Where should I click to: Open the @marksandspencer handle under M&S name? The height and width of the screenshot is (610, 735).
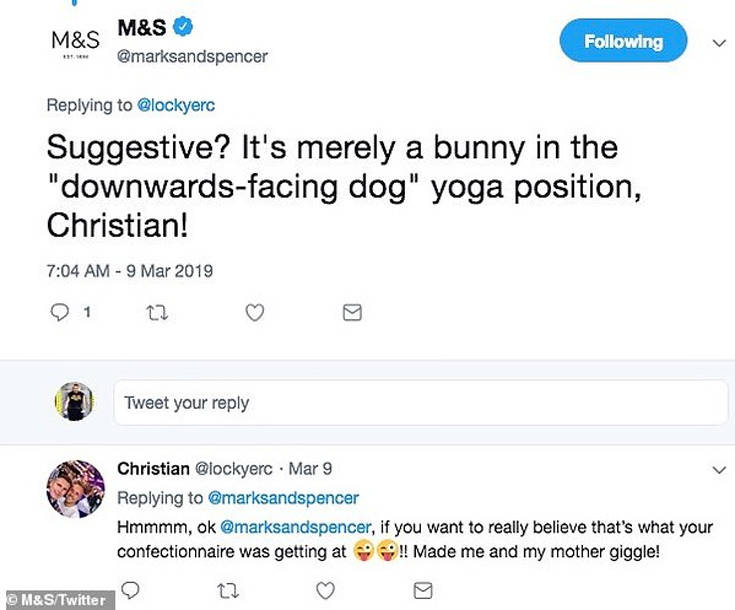coord(192,57)
